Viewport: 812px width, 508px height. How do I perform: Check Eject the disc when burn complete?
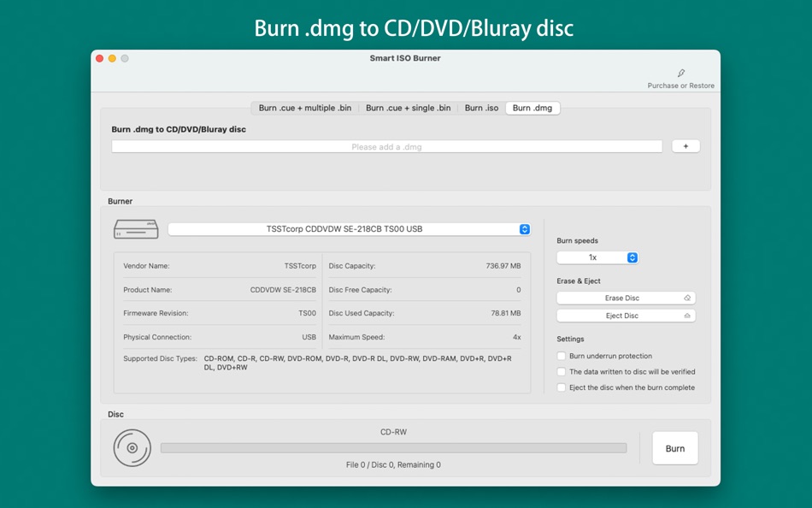pos(561,387)
